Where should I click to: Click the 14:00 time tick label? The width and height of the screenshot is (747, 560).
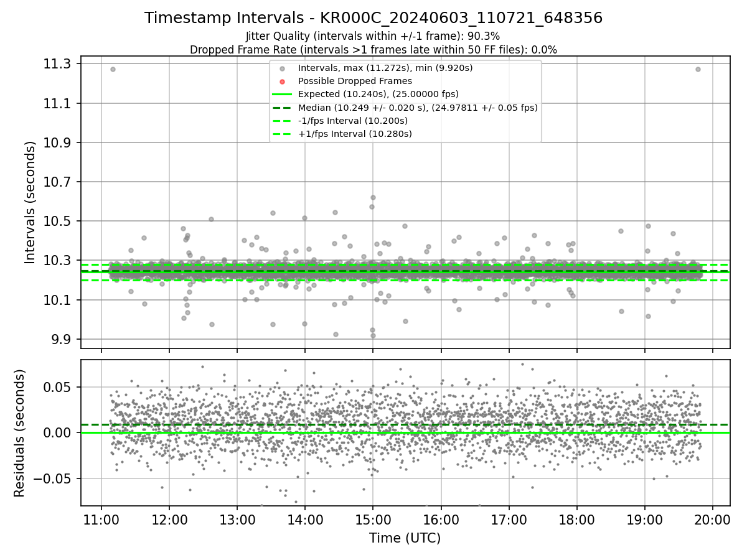(305, 520)
